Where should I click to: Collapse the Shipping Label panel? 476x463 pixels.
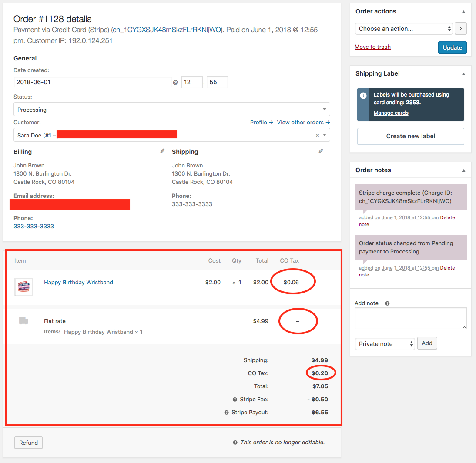coord(463,74)
